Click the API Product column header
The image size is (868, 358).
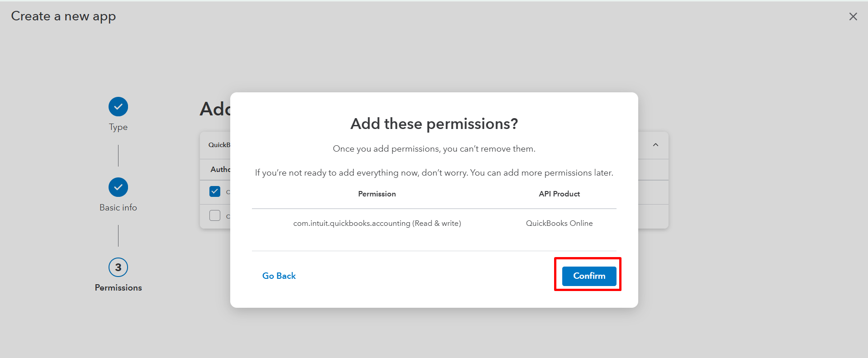click(559, 194)
